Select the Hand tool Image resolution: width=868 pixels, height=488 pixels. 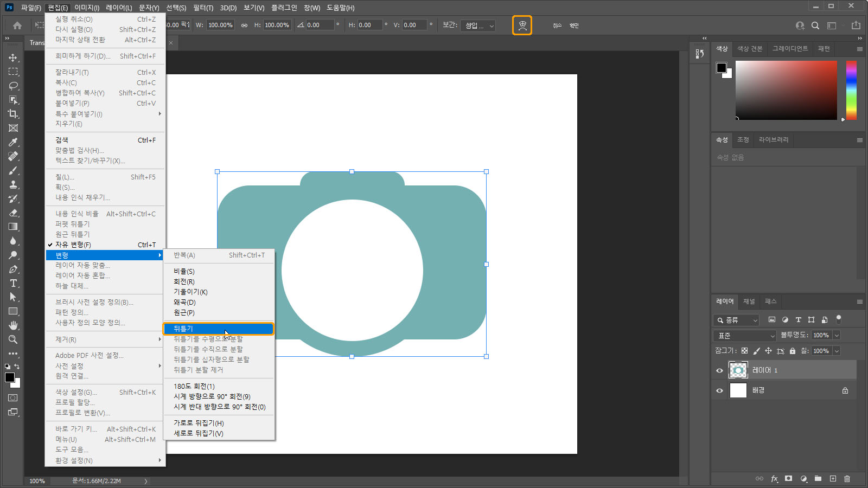[13, 325]
